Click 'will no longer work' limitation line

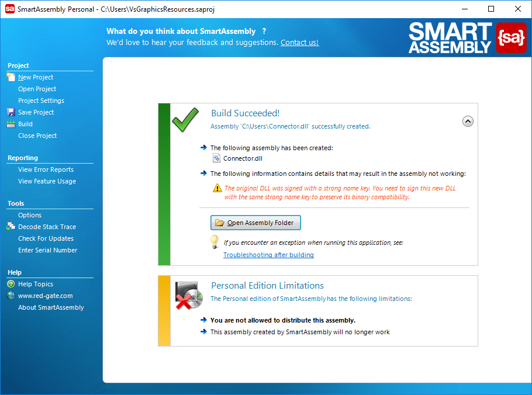point(300,332)
